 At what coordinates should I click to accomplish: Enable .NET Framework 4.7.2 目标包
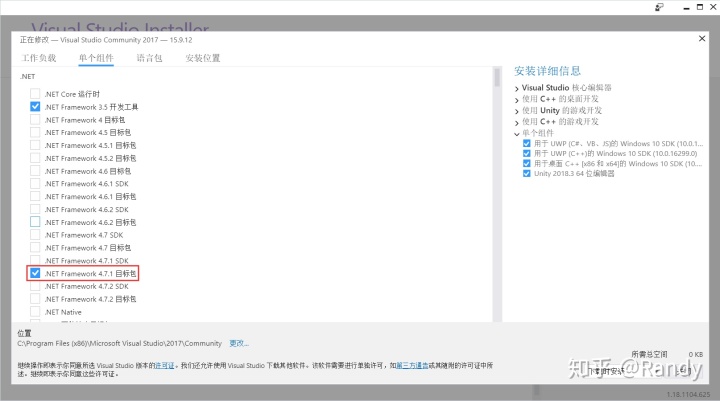point(35,299)
